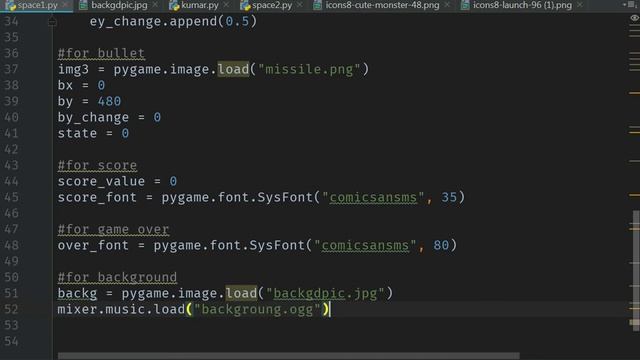Viewport: 640px width, 360px height.
Task: Select the icons8-launch-96 (1).png tab
Action: point(522,5)
